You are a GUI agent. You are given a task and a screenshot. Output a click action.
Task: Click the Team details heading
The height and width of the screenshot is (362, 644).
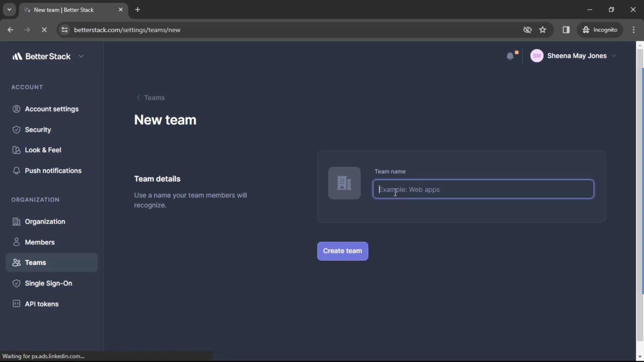(x=157, y=179)
